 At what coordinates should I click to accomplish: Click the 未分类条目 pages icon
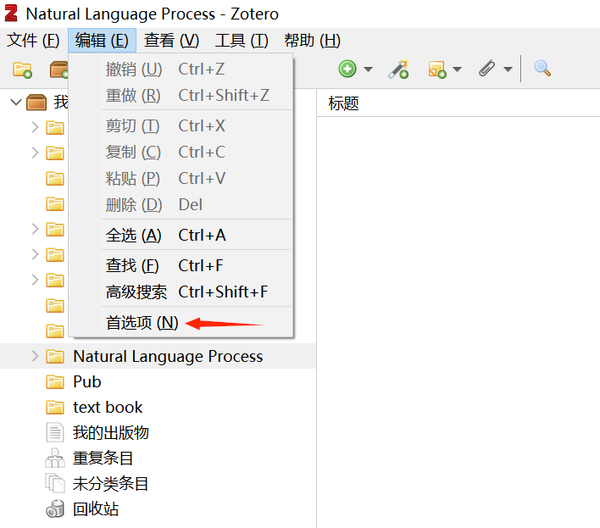(55, 483)
